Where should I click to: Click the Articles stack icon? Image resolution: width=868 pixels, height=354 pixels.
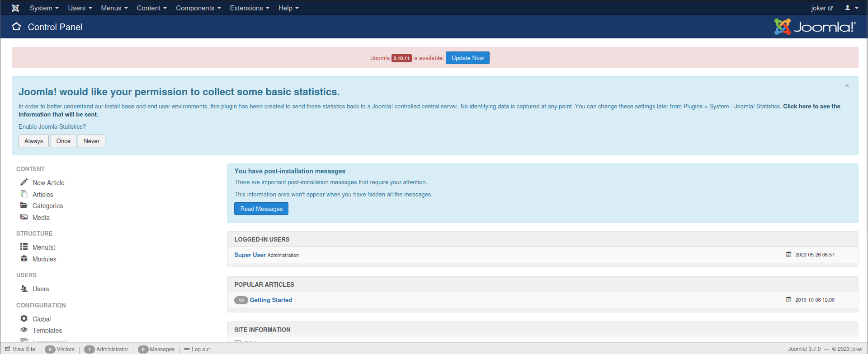pos(24,194)
